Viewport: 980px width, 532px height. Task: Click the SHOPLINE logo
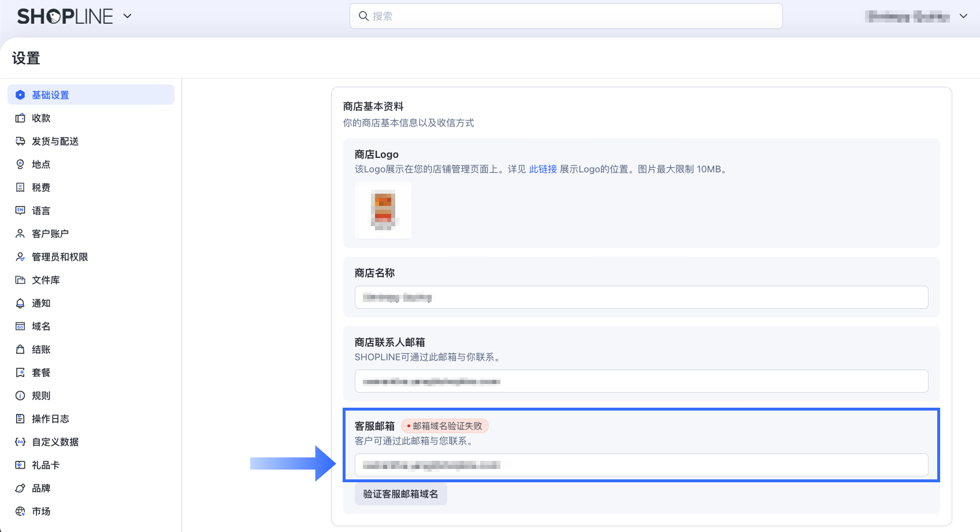(x=65, y=16)
